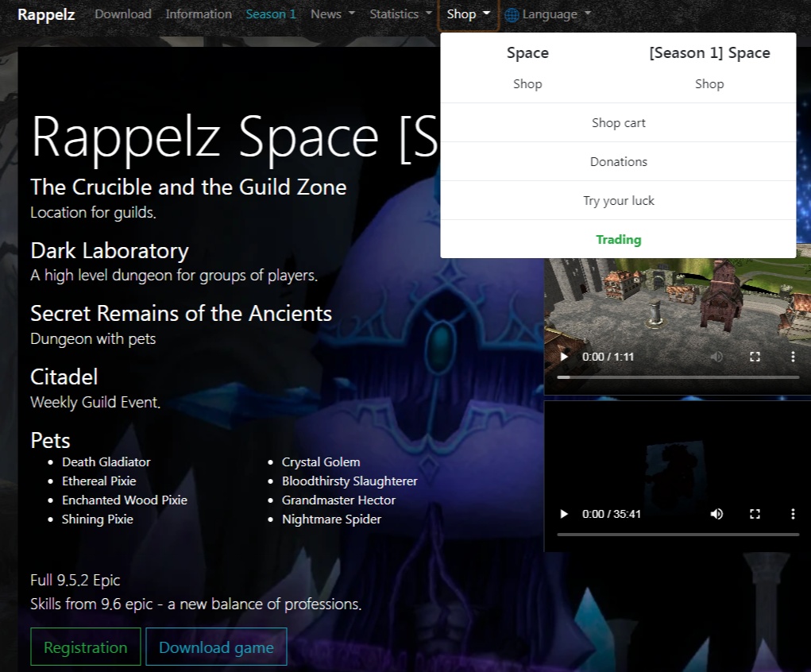811x672 pixels.
Task: Select the green Trading menu item
Action: [618, 240]
